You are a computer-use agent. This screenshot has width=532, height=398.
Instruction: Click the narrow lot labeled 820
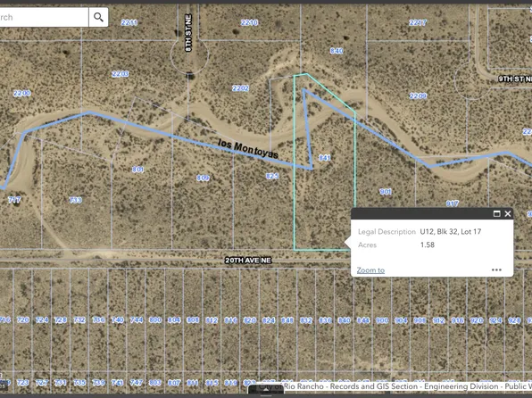[250, 320]
